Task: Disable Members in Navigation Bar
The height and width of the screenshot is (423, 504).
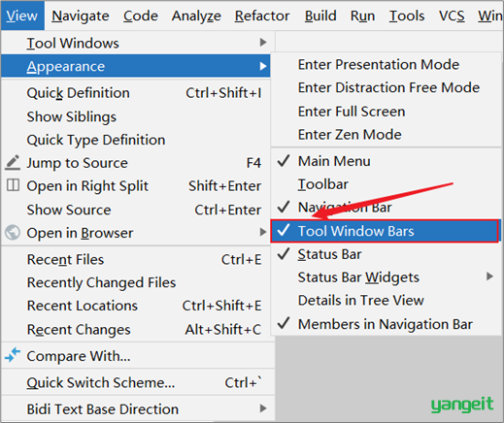Action: (x=386, y=324)
